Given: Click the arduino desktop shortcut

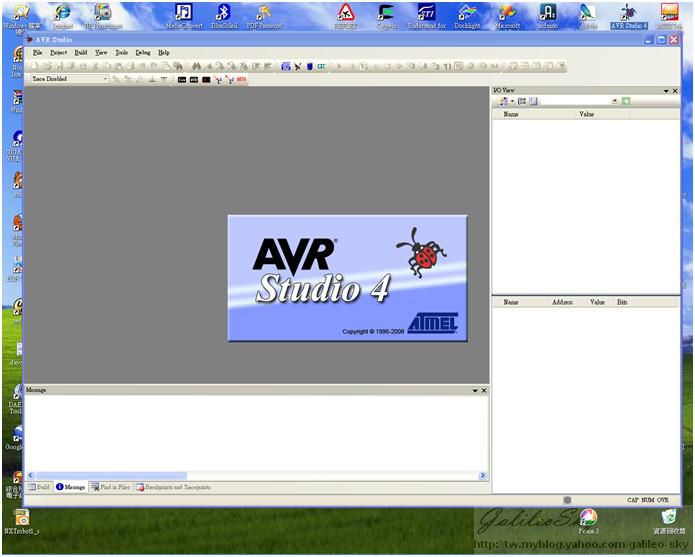Looking at the screenshot, I should pyautogui.click(x=548, y=17).
